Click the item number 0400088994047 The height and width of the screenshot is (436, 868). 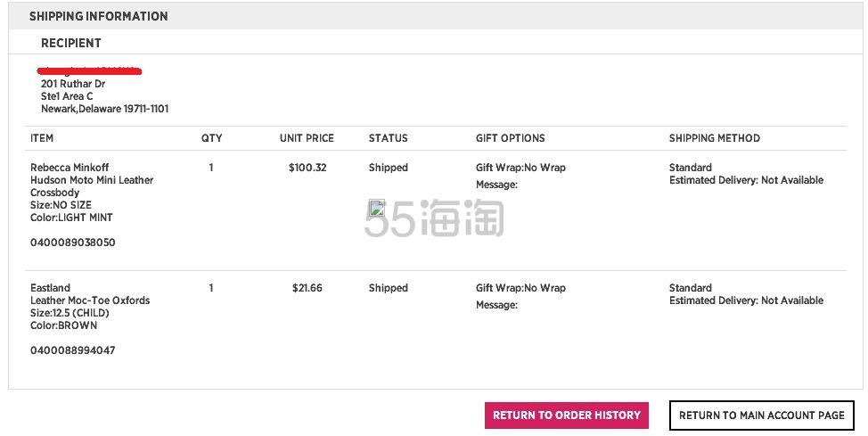click(73, 350)
